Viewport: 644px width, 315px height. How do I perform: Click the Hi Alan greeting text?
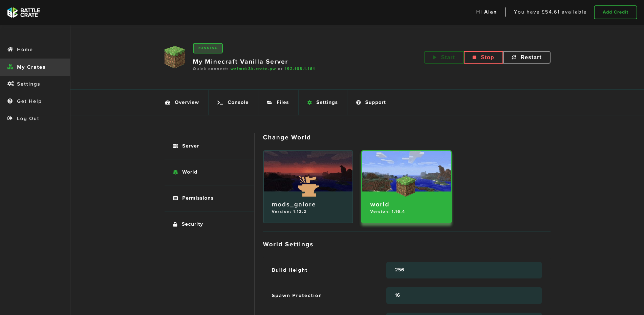point(486,12)
